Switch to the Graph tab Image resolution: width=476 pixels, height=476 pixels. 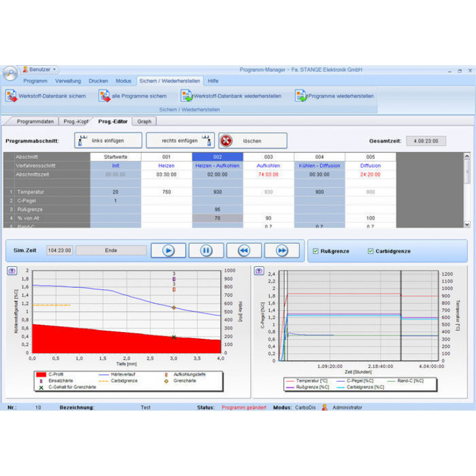click(x=144, y=121)
